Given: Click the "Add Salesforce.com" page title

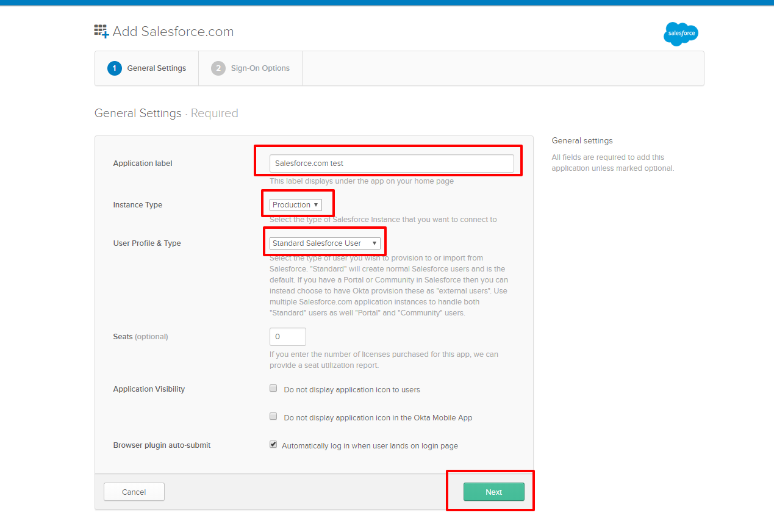Looking at the screenshot, I should [173, 32].
